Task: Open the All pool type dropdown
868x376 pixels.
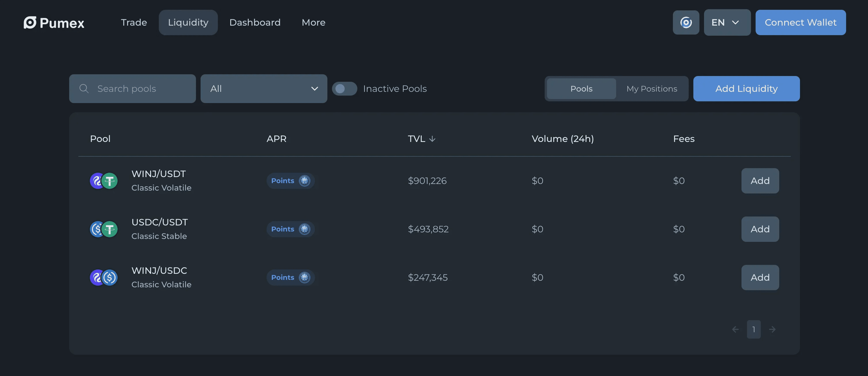Action: pos(263,89)
